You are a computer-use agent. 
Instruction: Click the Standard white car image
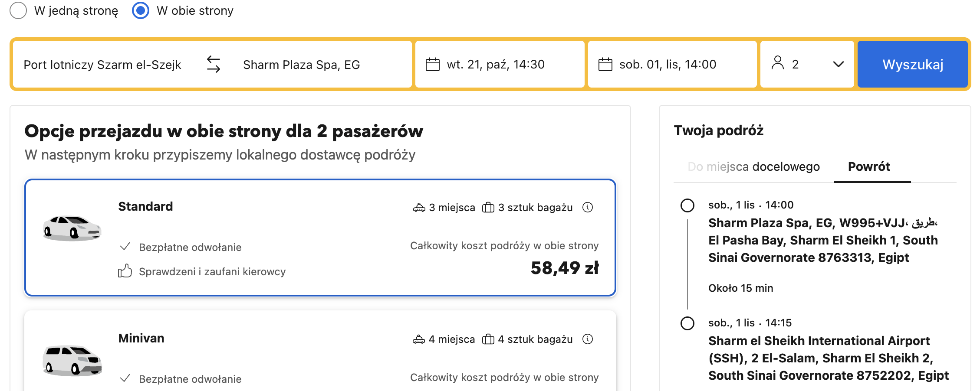coord(72,228)
